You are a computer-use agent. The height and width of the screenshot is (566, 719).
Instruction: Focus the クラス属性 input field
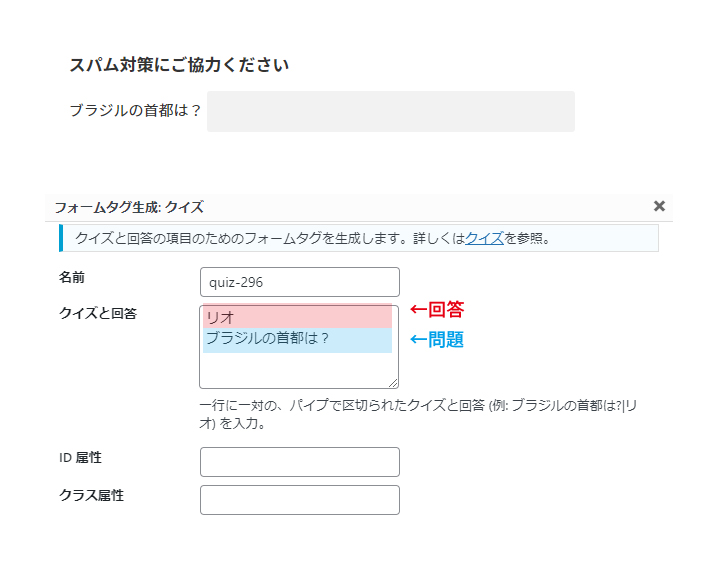299,500
